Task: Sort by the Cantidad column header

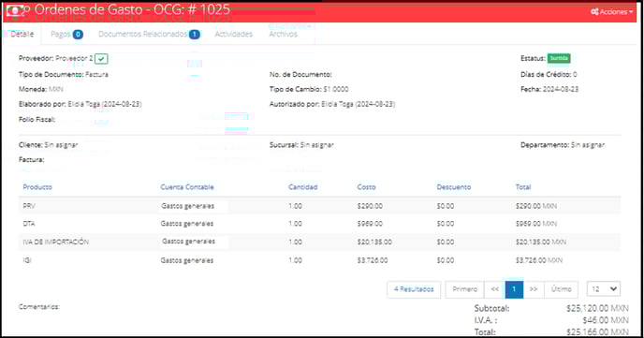Action: tap(302, 187)
